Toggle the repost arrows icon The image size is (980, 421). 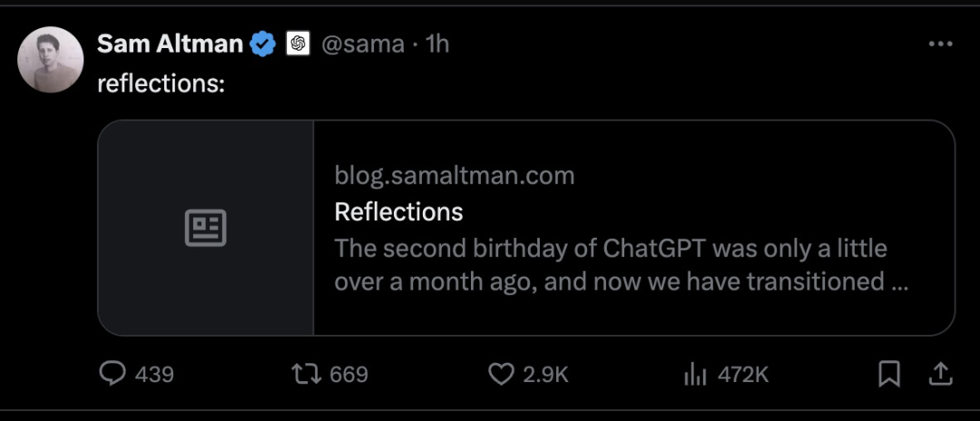[307, 374]
